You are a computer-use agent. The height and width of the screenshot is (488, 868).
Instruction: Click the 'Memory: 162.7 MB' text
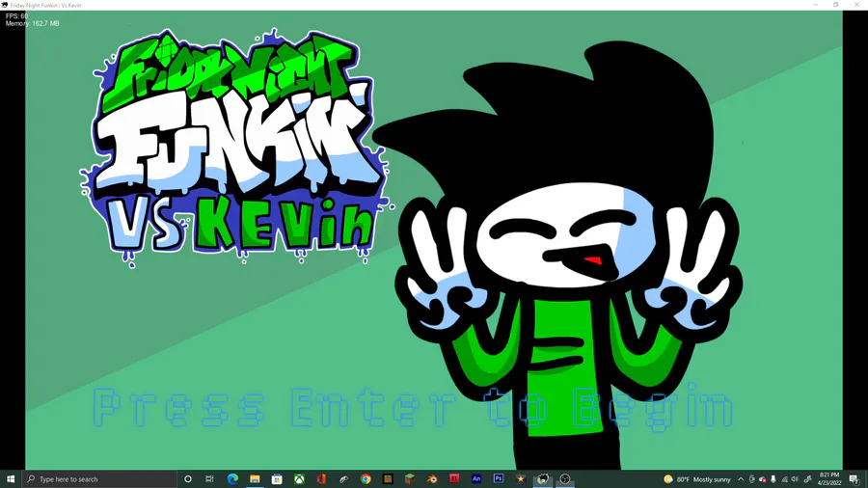tap(32, 24)
